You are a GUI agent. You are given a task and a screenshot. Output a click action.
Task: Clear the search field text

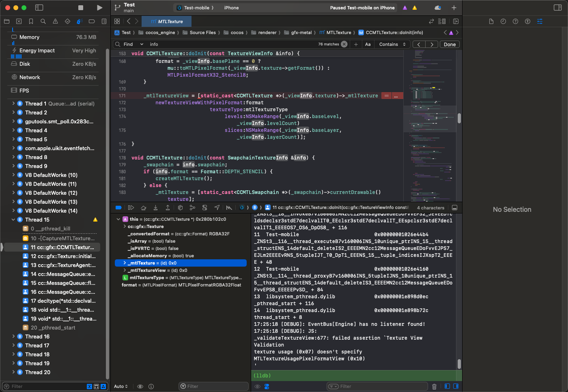[344, 44]
